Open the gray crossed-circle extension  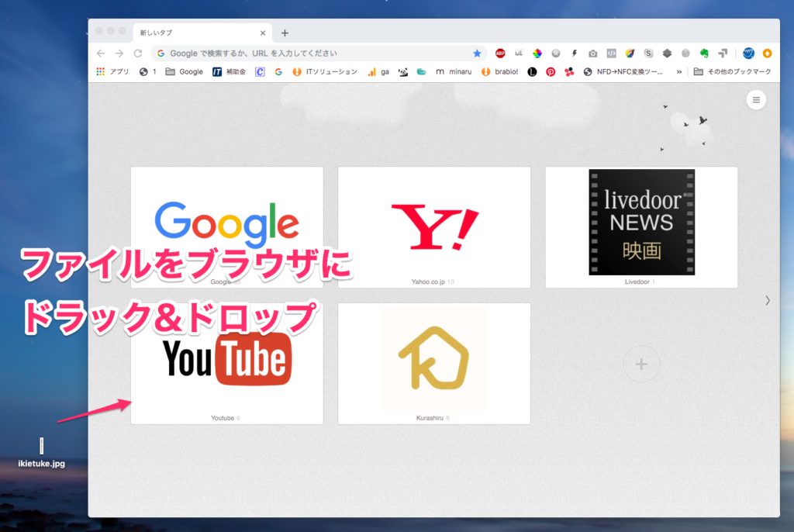point(555,54)
